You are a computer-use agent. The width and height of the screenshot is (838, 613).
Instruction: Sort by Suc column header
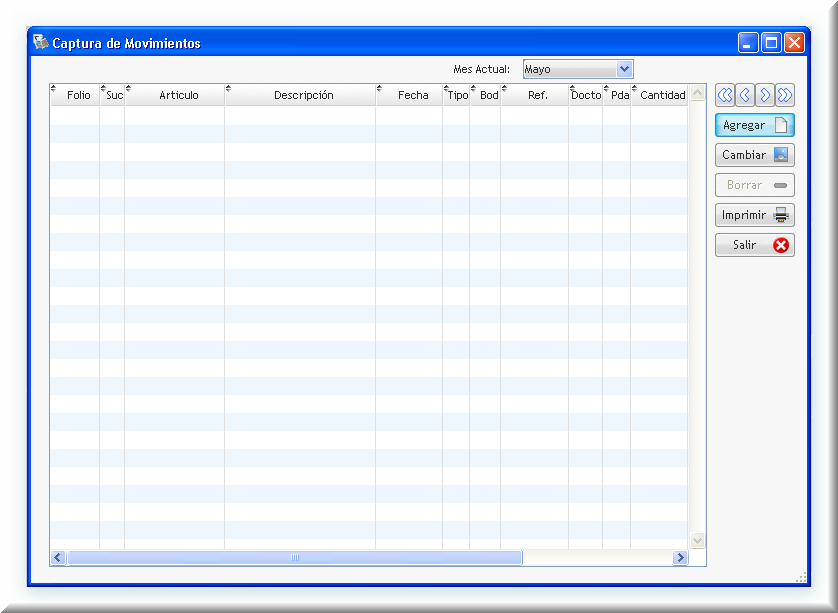(112, 95)
